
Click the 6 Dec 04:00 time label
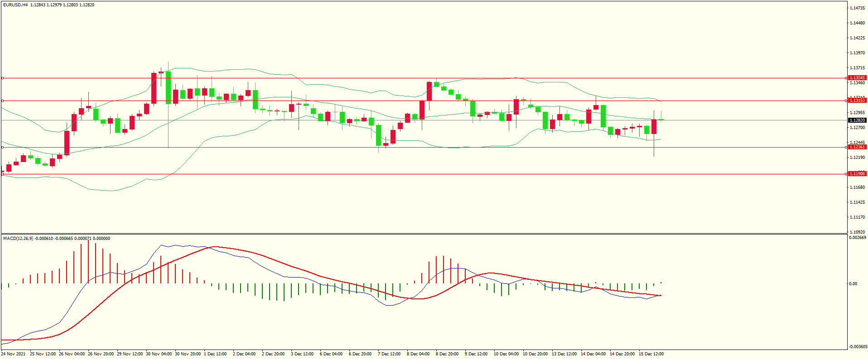click(x=331, y=354)
